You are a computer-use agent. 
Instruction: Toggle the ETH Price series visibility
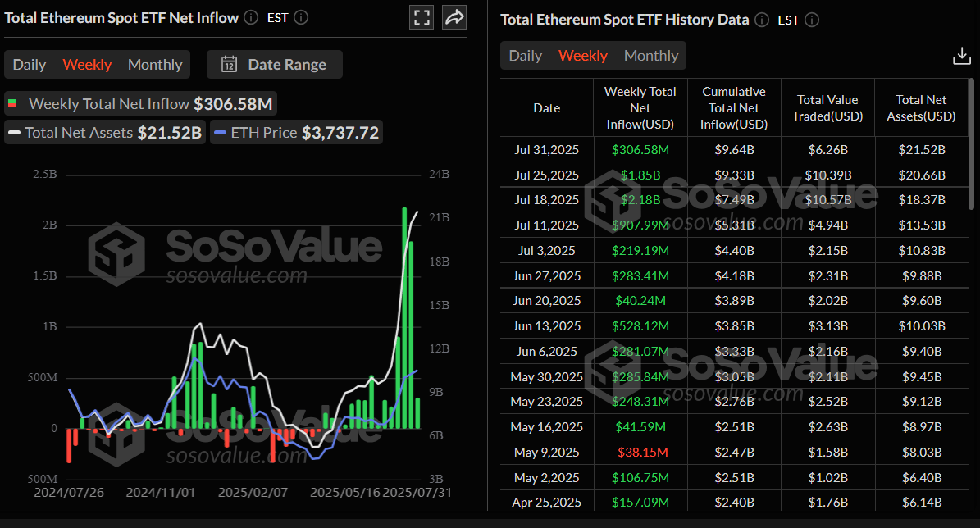pyautogui.click(x=295, y=132)
